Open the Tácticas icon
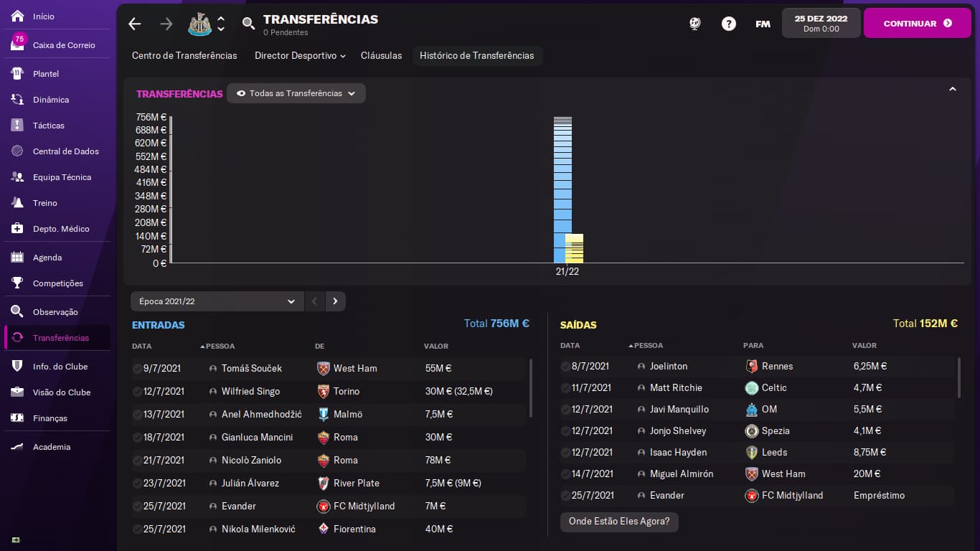 [x=18, y=125]
